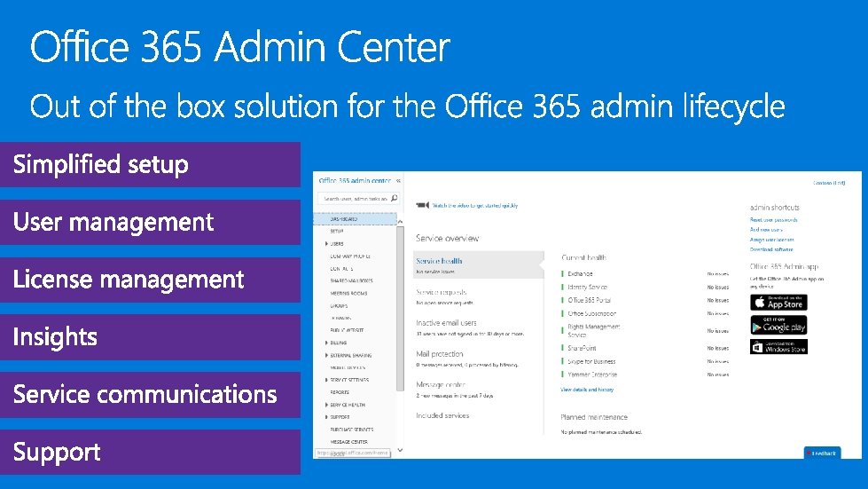868x489 pixels.
Task: Expand the SUPPORT navigation node
Action: pos(326,417)
